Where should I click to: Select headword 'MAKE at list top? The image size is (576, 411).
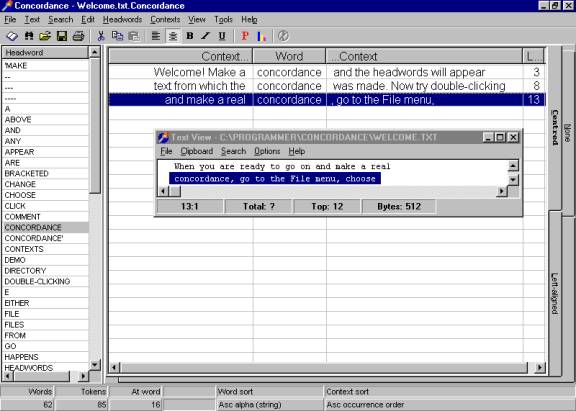[46, 65]
